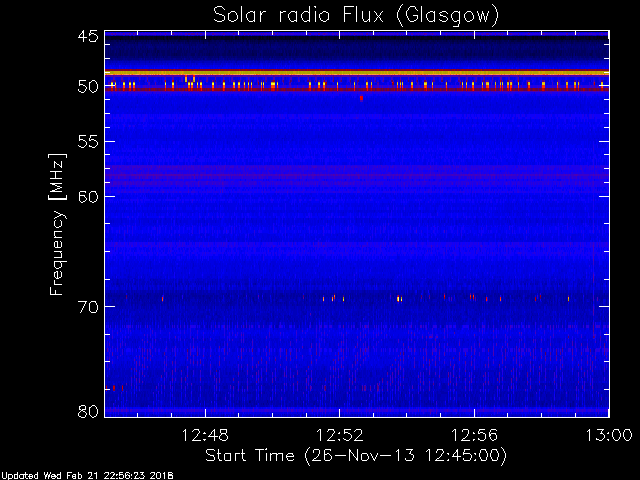Select the 50 MHz frequency axis label
This screenshot has height=480, width=640.
pos(88,87)
